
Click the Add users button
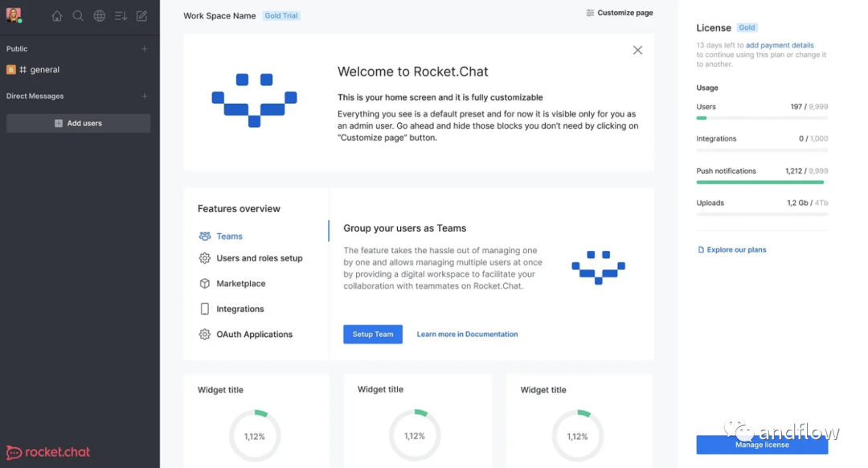click(78, 123)
